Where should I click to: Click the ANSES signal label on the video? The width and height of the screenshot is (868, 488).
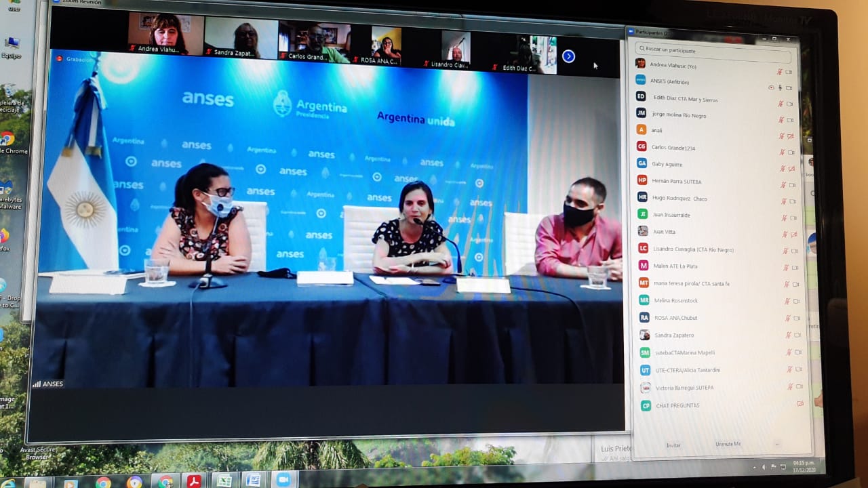pos(48,384)
